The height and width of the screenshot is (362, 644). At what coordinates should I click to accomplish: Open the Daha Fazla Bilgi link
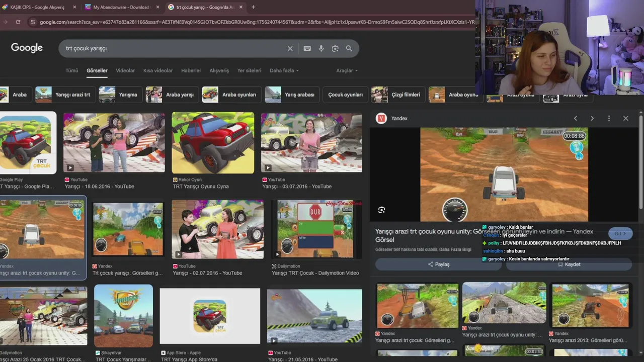pyautogui.click(x=455, y=249)
